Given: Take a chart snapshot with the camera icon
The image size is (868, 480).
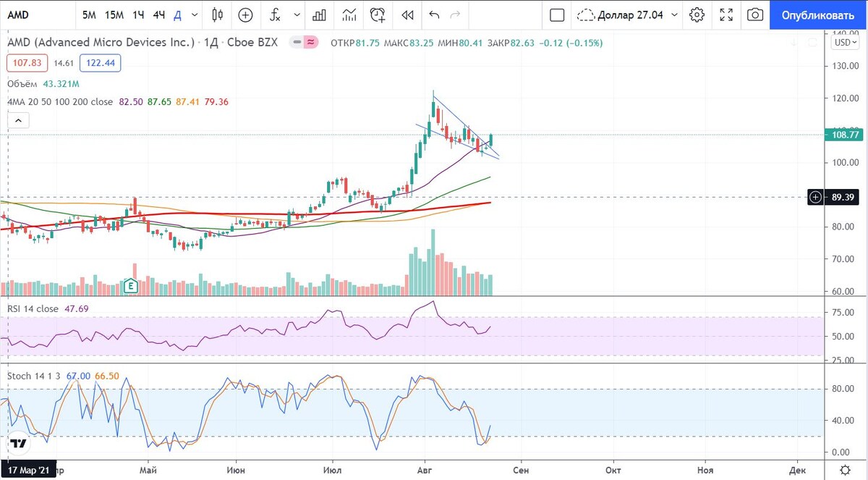Looking at the screenshot, I should coord(755,14).
